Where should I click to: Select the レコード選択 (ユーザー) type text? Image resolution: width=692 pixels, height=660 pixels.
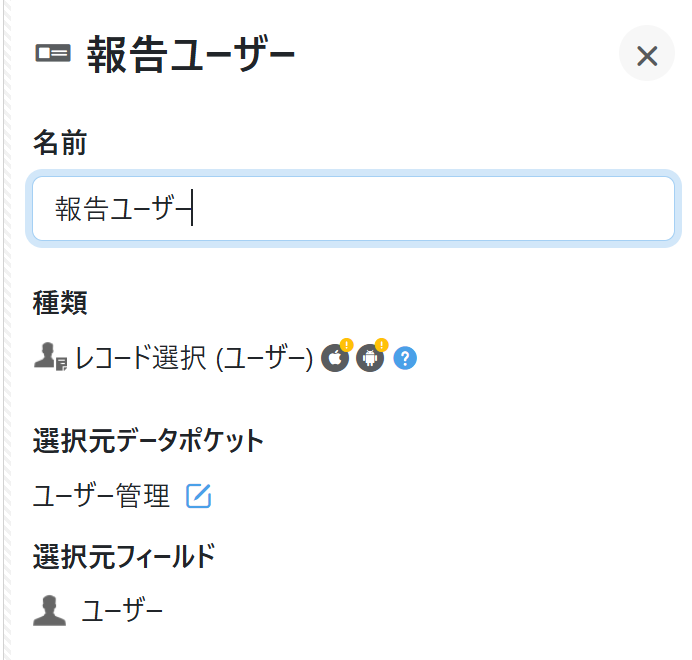pos(195,358)
